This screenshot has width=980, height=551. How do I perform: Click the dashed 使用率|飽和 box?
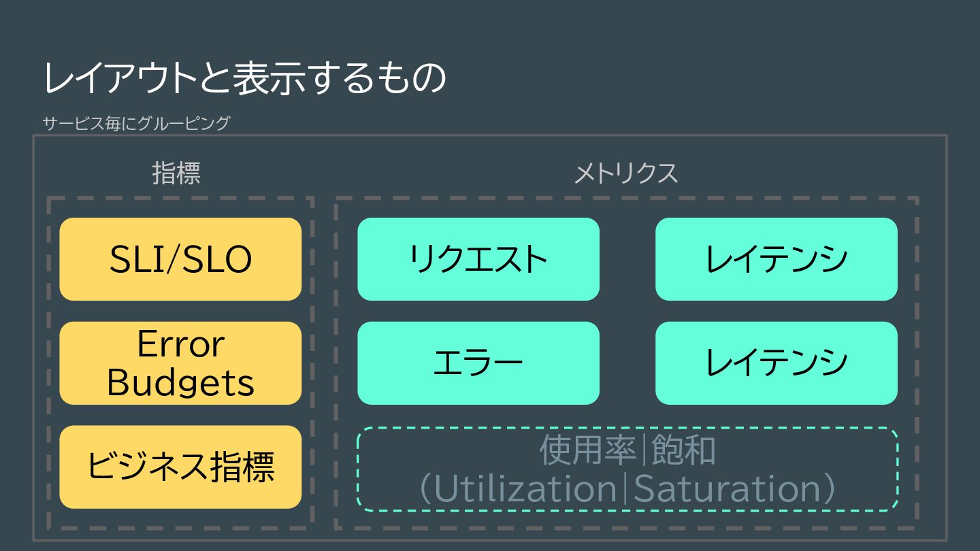[x=627, y=469]
